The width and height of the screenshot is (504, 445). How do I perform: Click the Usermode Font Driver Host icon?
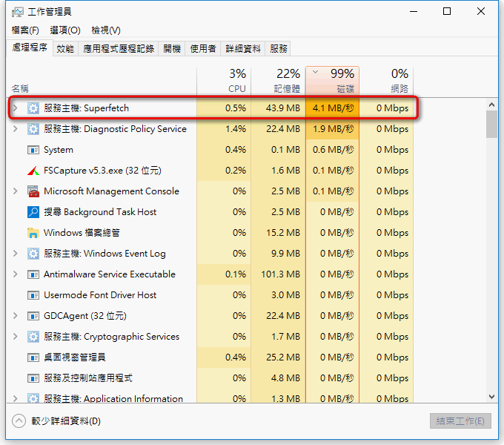pos(33,295)
